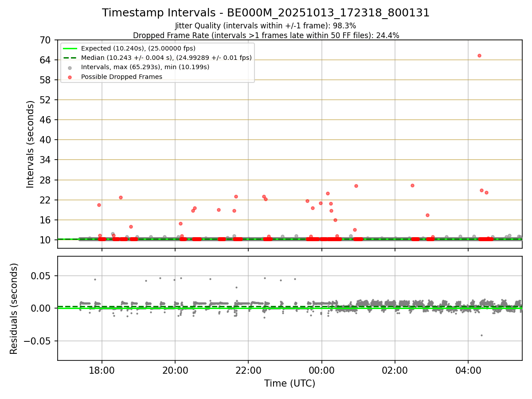Click the highest red outlier near 65 seconds
Image resolution: width=532 pixels, height=399 pixels.
(479, 55)
